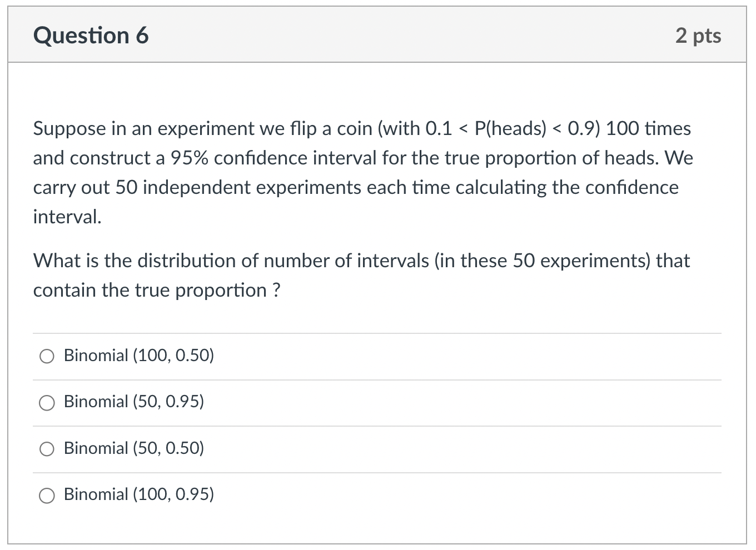Click the 2 pts label
756x550 pixels.
coord(699,35)
